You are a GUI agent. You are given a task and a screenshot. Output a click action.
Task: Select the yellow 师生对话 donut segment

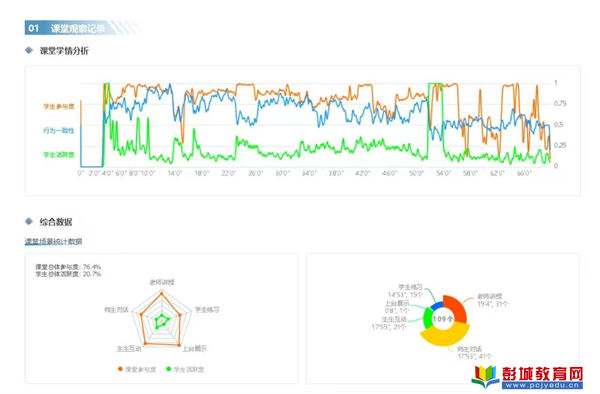pyautogui.click(x=445, y=335)
